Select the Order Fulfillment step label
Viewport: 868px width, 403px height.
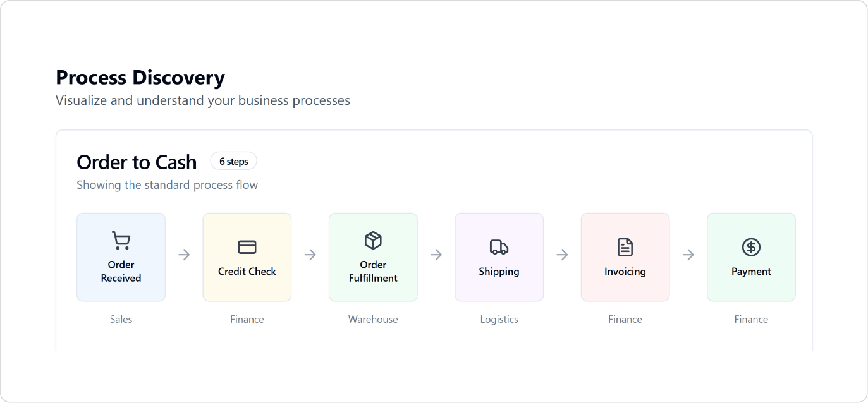tap(373, 272)
